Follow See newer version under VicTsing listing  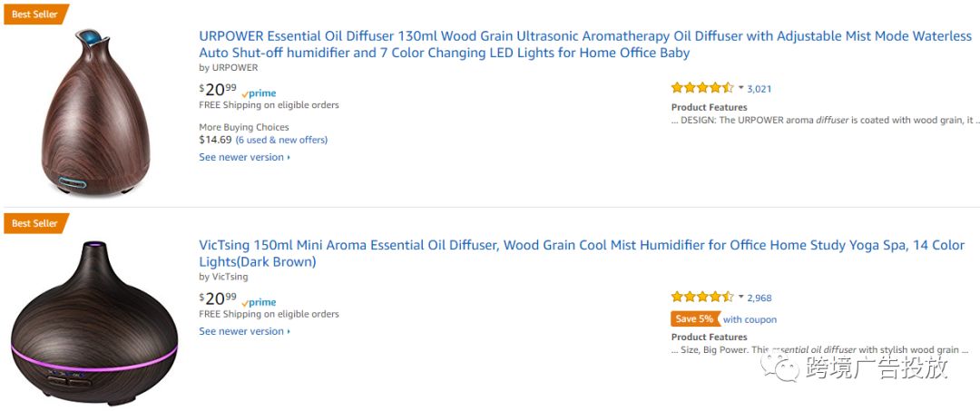coord(244,332)
